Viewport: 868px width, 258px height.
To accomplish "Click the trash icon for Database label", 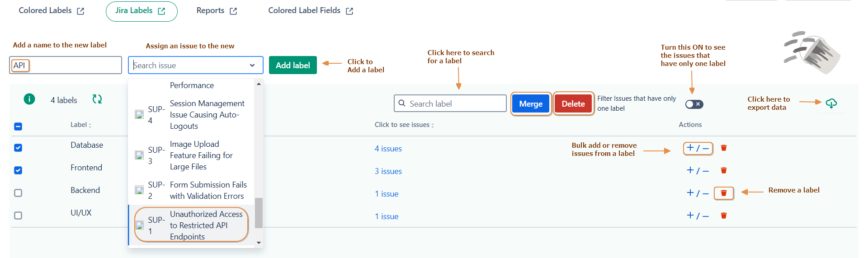I will coord(723,148).
